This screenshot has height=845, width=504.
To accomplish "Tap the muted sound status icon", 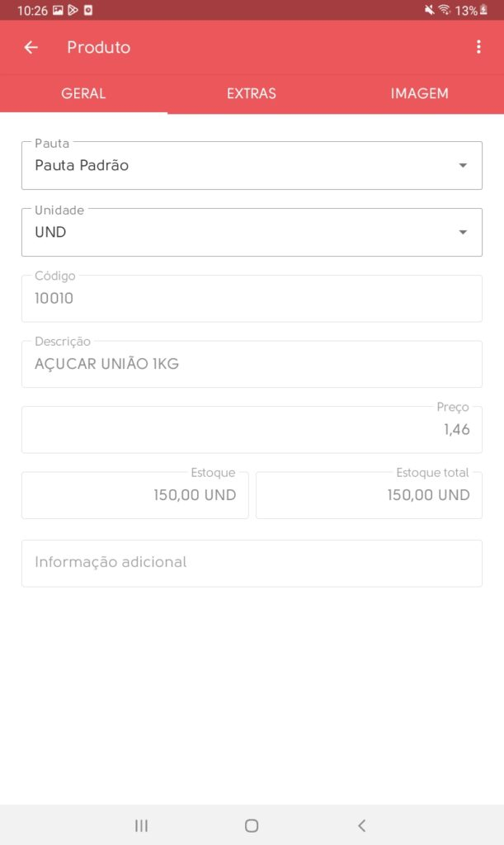I will click(x=429, y=10).
